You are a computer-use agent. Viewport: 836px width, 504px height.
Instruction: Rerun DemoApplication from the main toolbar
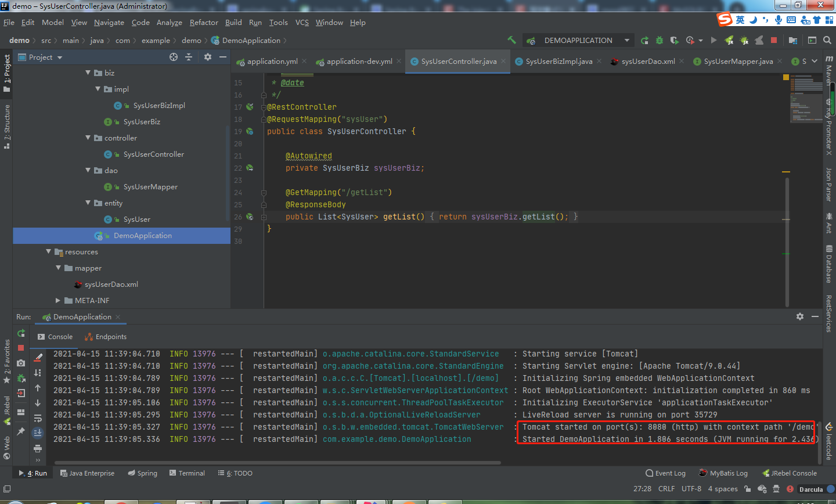[644, 40]
